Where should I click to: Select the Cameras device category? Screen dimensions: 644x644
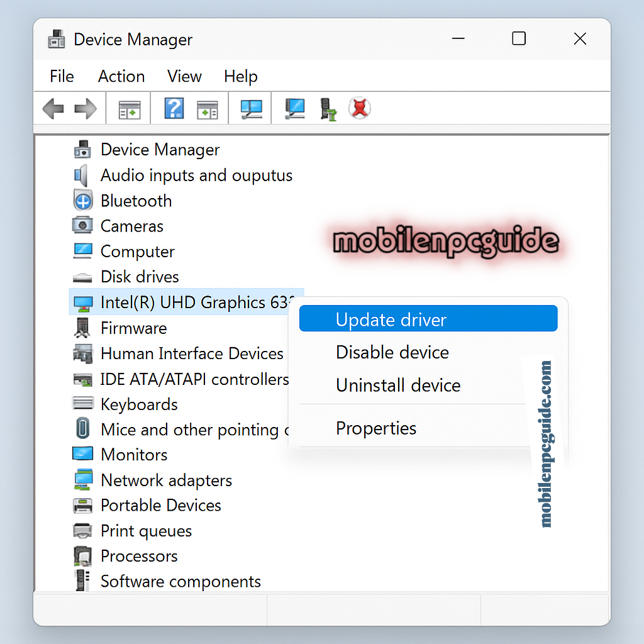131,226
